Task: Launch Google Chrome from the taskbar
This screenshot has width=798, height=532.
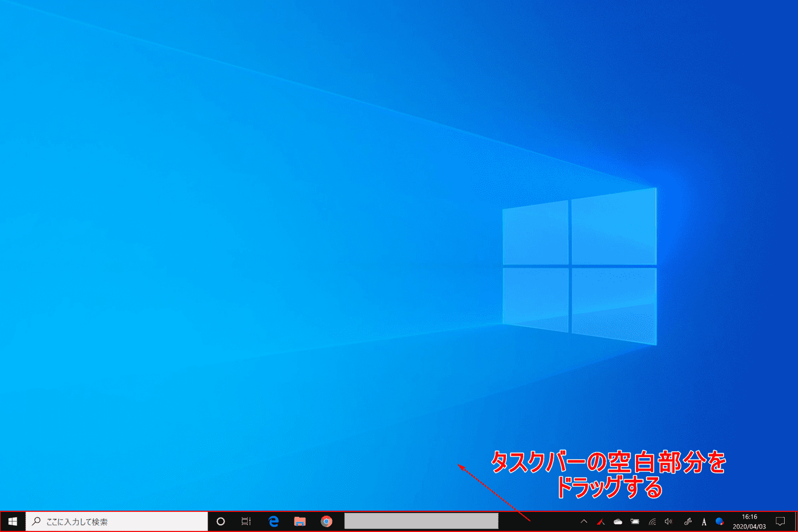Action: (326, 521)
